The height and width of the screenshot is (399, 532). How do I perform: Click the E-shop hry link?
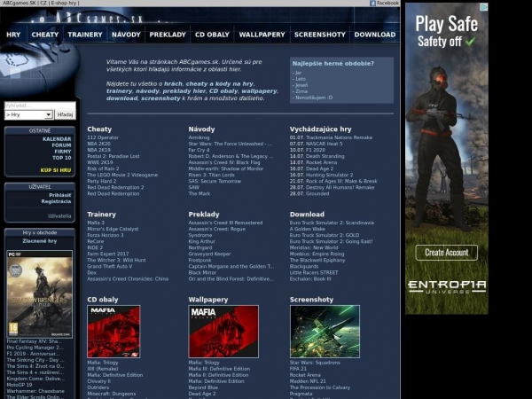(64, 3)
